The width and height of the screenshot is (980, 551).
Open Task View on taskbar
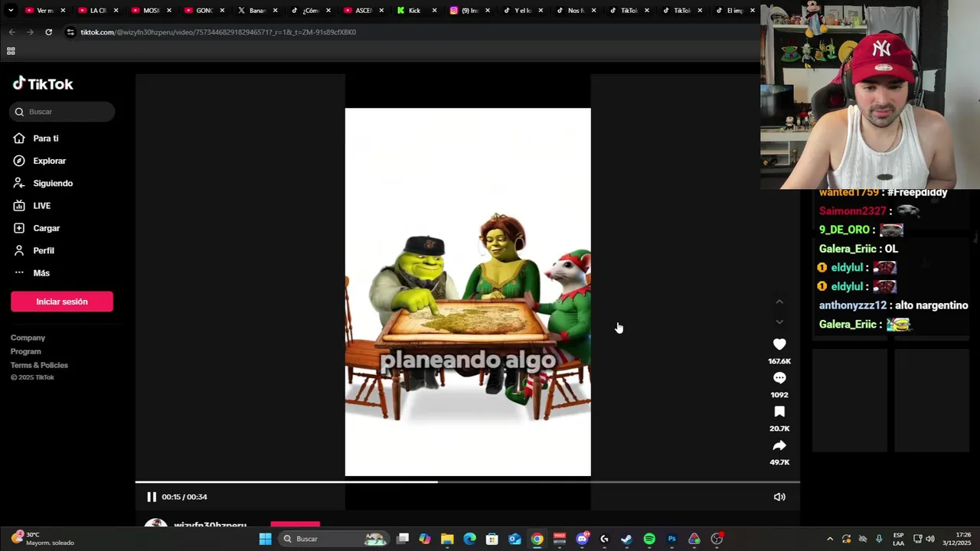pos(403,539)
